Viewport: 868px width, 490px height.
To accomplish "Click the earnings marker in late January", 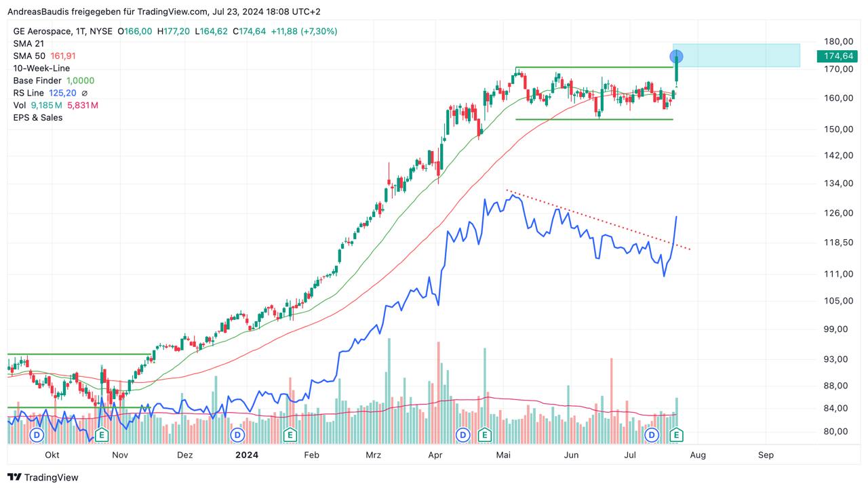I will pyautogui.click(x=290, y=434).
